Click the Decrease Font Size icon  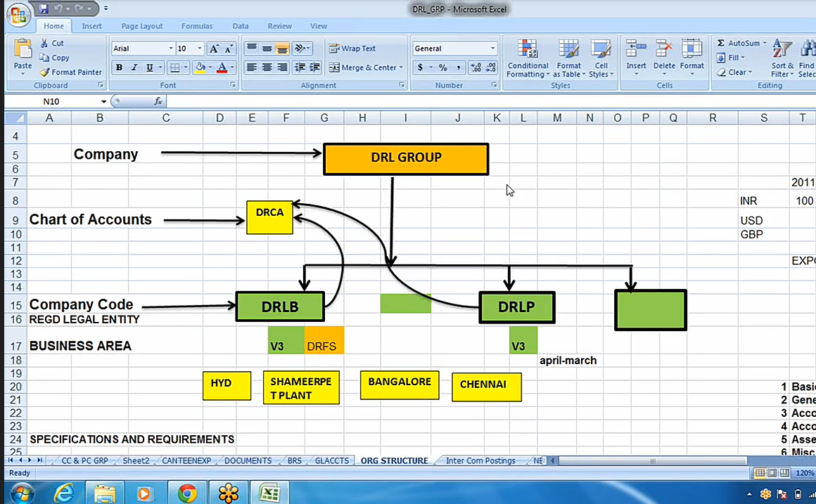coord(229,49)
